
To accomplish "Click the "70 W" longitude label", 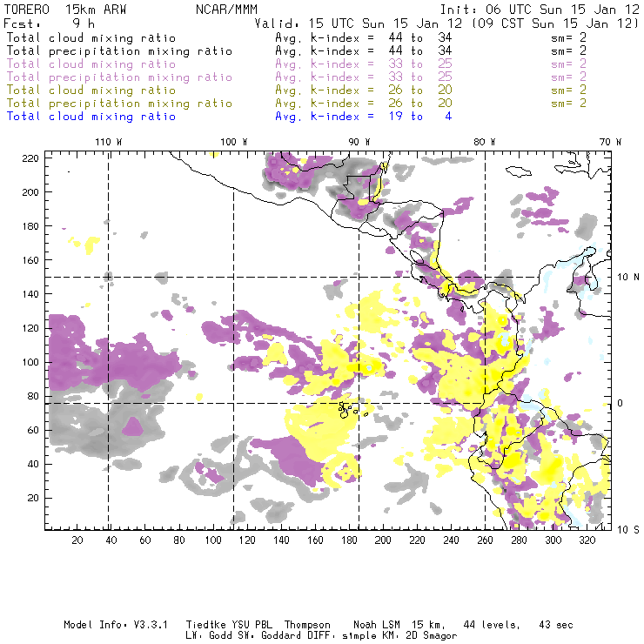I will click(610, 142).
